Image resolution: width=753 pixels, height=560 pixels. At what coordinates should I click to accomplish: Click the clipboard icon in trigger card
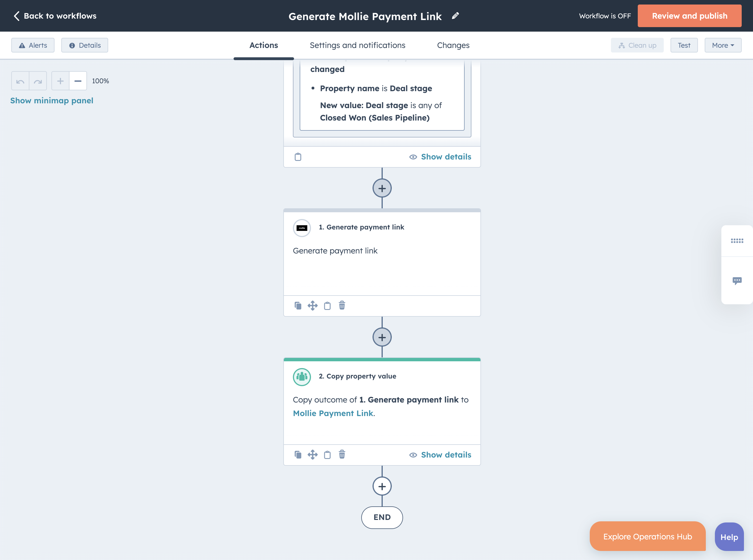tap(298, 157)
